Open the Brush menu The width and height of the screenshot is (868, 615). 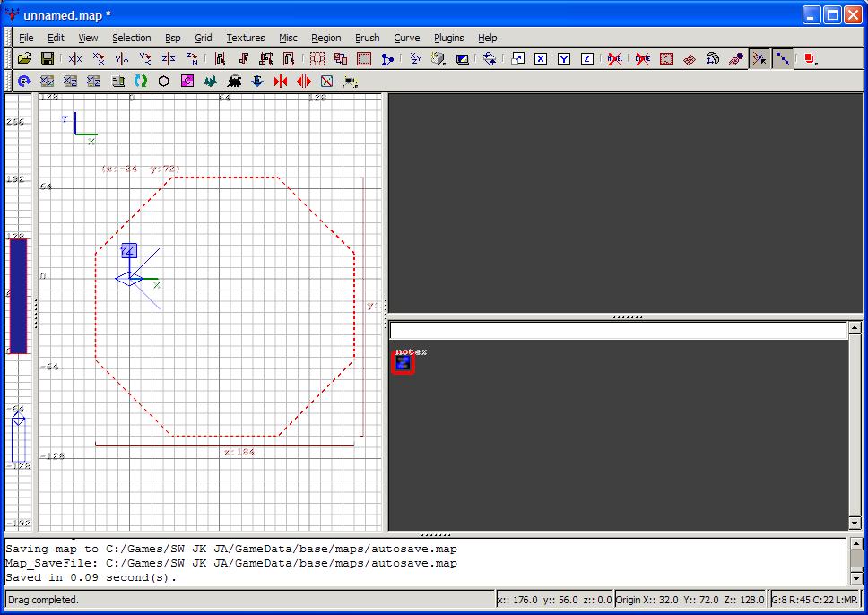pyautogui.click(x=367, y=38)
